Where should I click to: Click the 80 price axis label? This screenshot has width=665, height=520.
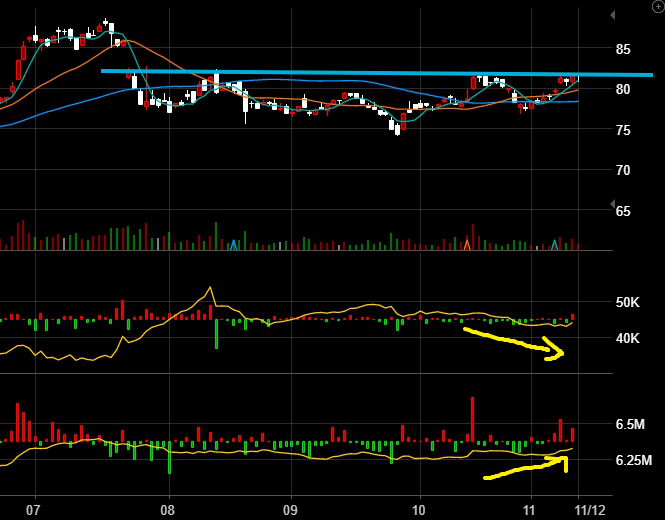[623, 89]
